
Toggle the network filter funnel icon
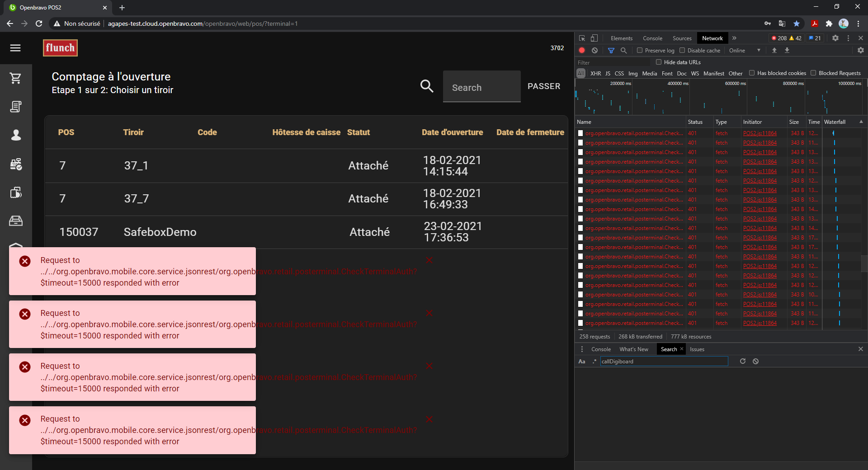coord(611,51)
